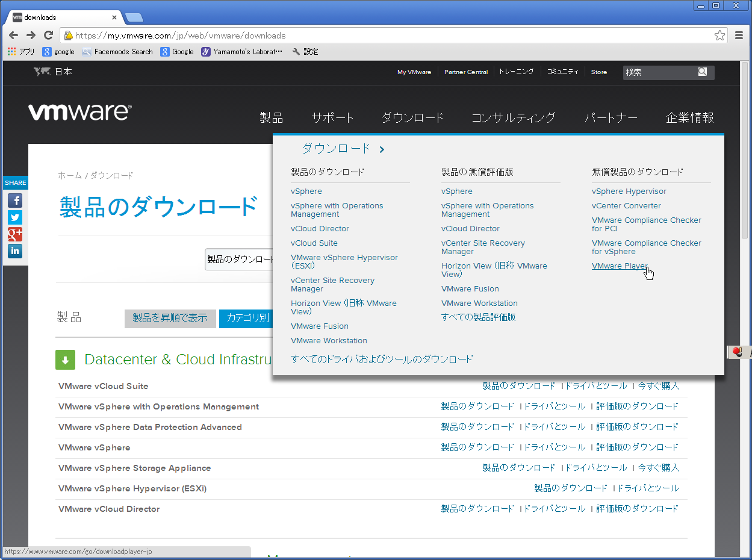Click 製品のダウンロード for VMware vCloud Director

click(477, 509)
